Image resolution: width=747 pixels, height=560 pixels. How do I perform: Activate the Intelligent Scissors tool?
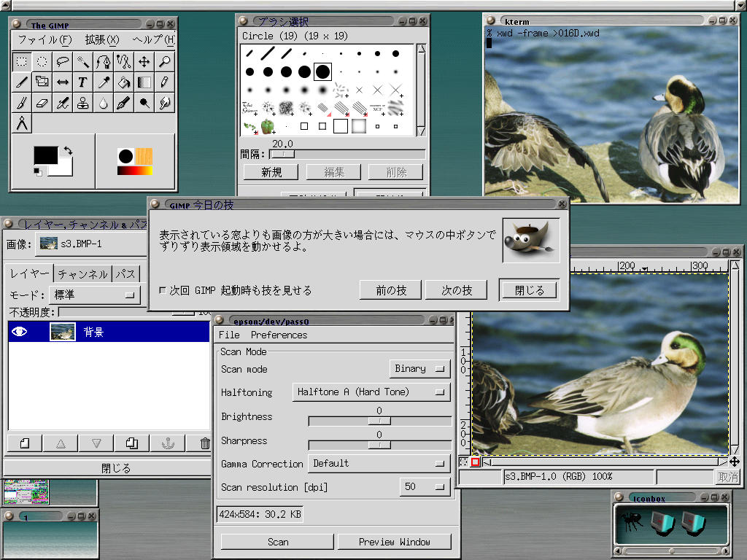tap(124, 61)
